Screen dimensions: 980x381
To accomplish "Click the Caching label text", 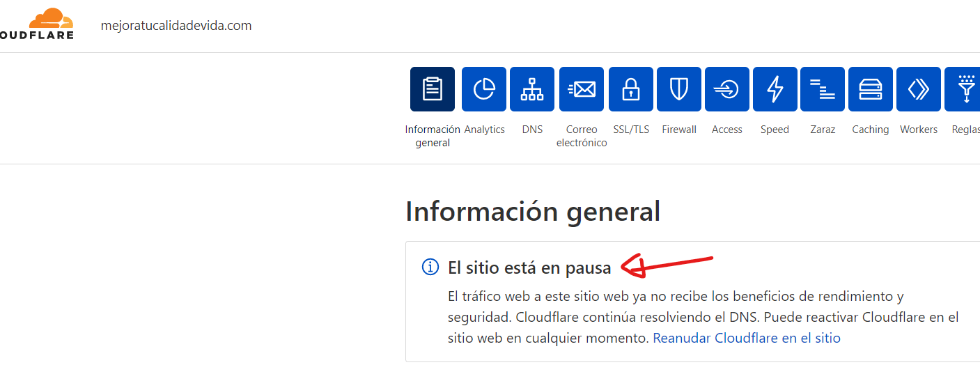I will pyautogui.click(x=871, y=130).
